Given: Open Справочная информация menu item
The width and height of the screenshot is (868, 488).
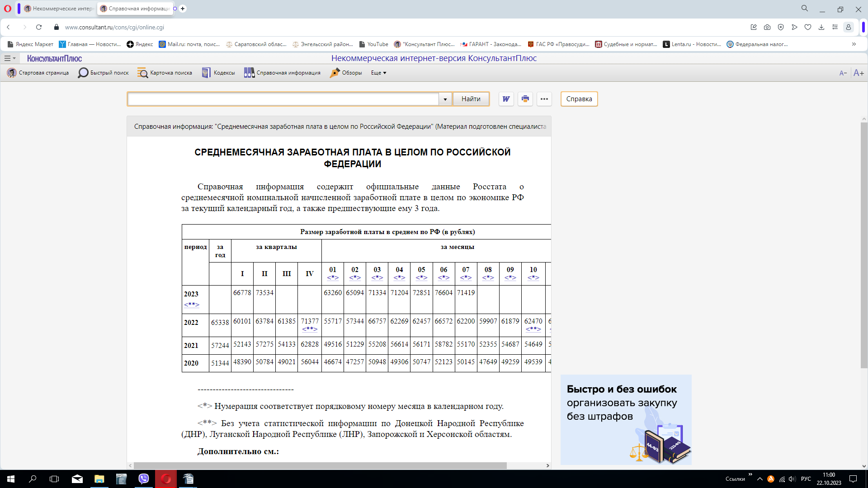Looking at the screenshot, I should (x=282, y=73).
